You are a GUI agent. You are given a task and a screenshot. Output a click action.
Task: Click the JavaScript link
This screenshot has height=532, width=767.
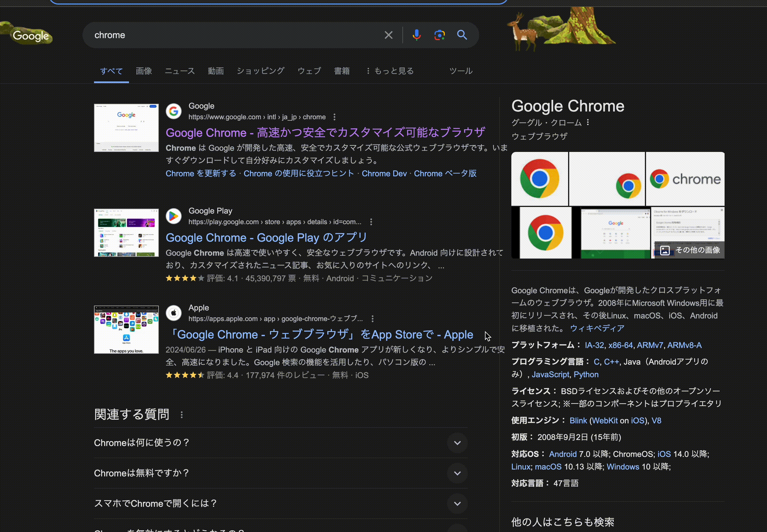[x=550, y=375]
